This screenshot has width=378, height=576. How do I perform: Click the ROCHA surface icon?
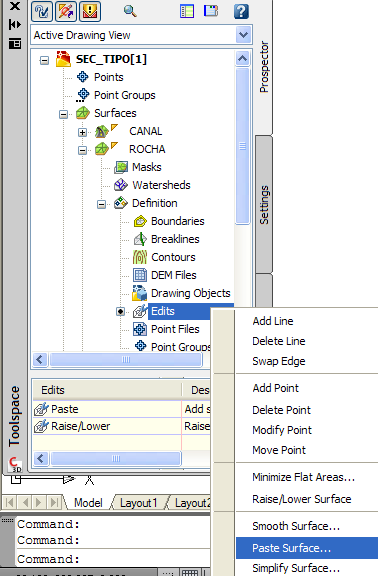(x=102, y=149)
